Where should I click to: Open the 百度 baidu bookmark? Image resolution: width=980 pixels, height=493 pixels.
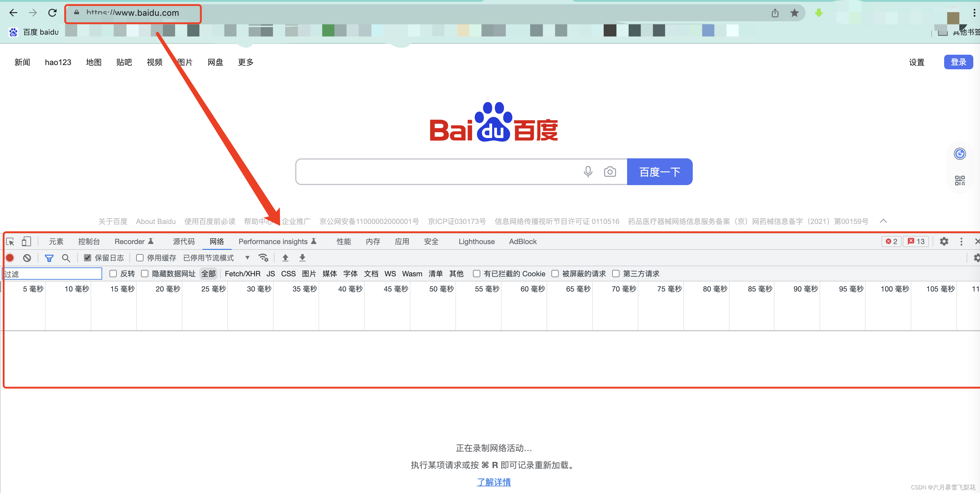click(34, 32)
